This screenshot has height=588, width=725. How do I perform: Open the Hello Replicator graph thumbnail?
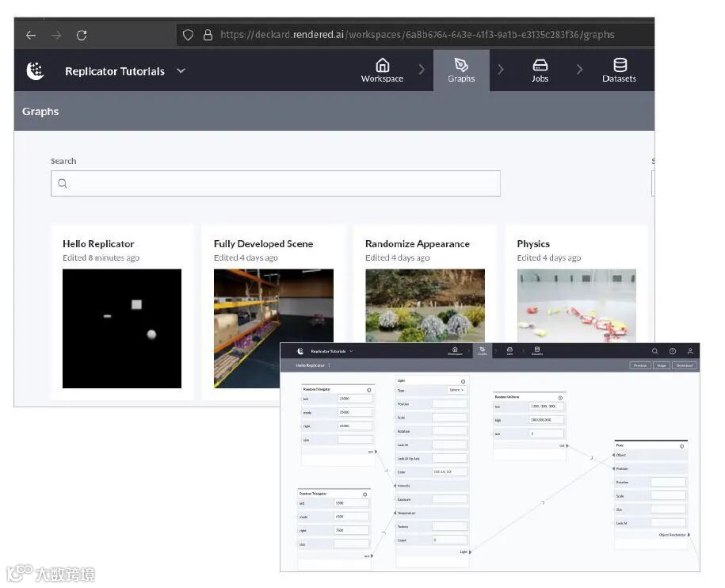[122, 328]
